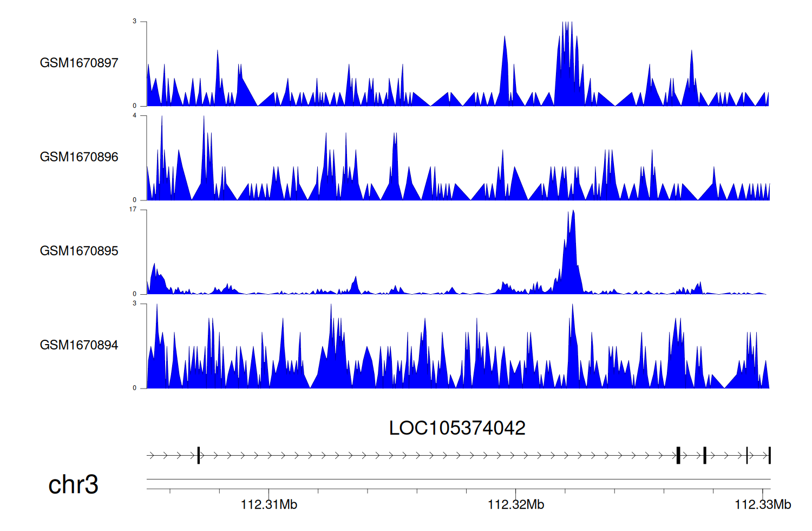Image resolution: width=812 pixels, height=531 pixels.
Task: Click the GSM1670897 track label
Action: [79, 63]
